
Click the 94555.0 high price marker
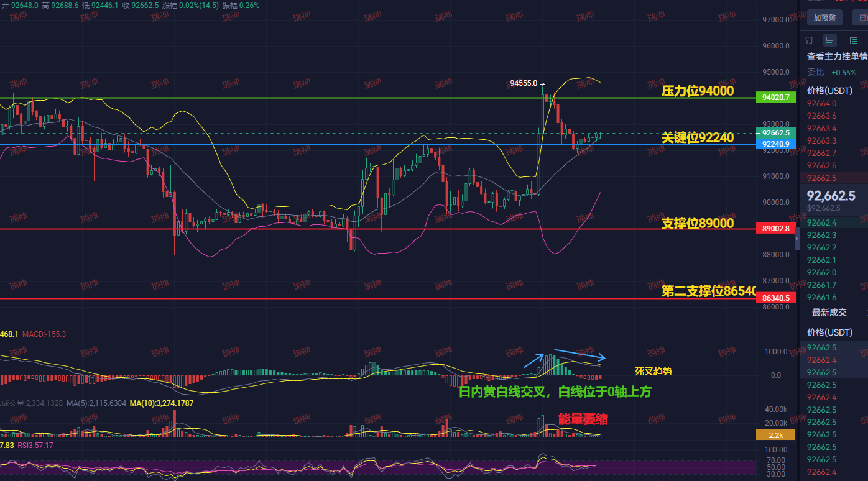point(527,83)
